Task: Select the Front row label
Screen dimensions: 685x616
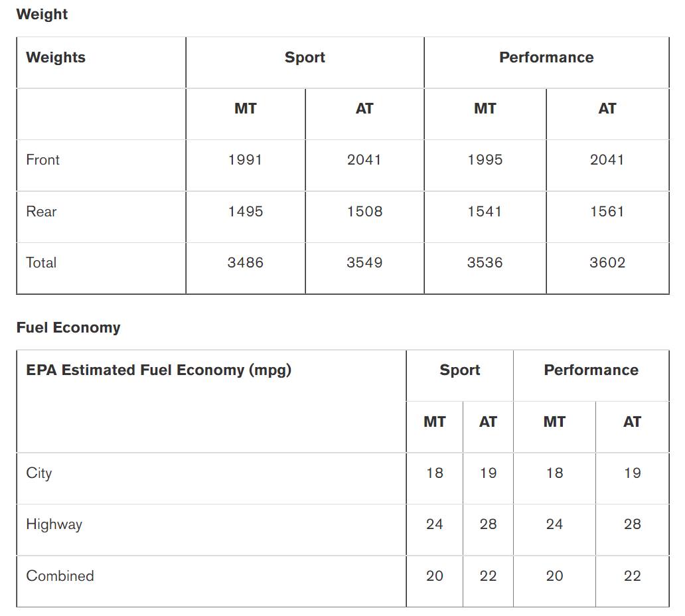Action: coord(42,159)
